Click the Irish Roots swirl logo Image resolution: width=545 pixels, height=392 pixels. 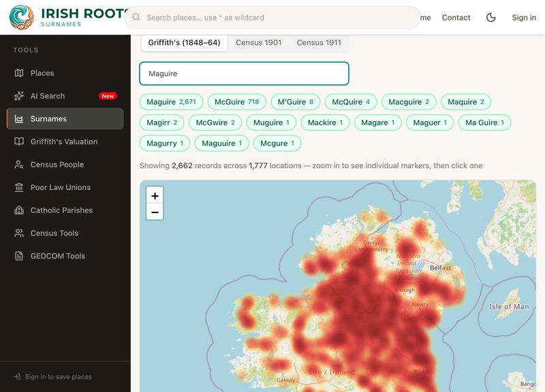tap(22, 17)
